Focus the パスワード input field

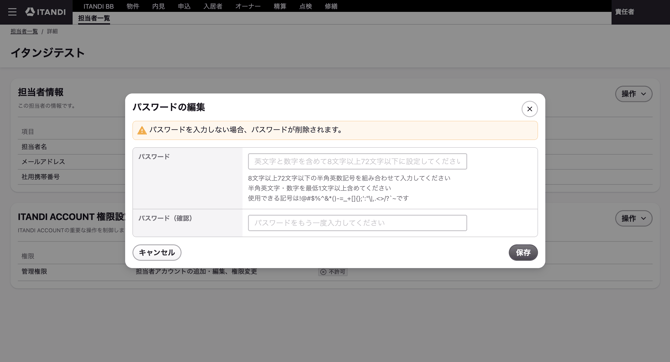(x=357, y=162)
